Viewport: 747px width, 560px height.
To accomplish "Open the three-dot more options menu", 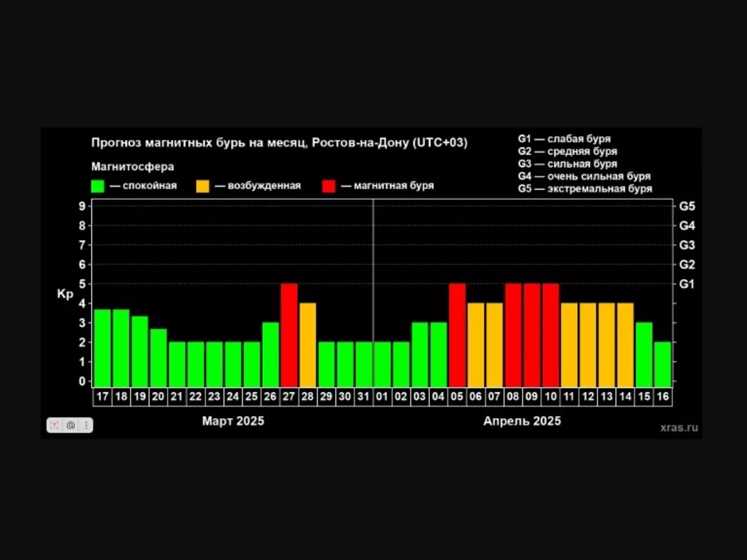I will 86,426.
